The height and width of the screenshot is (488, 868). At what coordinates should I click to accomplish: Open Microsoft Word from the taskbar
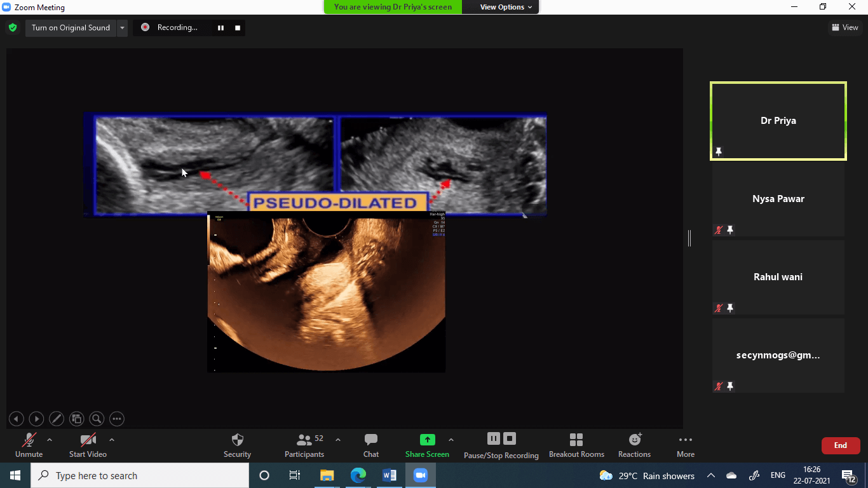[389, 475]
